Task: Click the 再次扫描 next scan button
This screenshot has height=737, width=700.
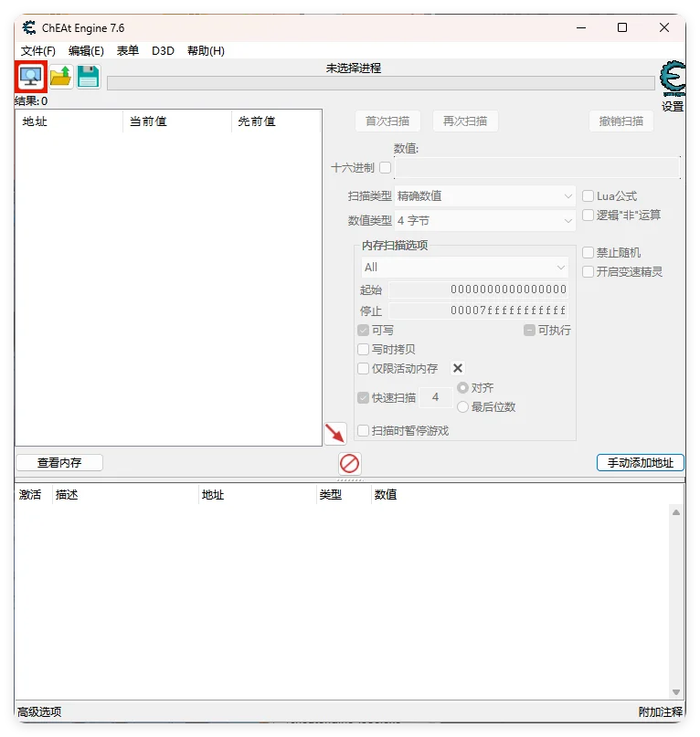Action: (465, 121)
